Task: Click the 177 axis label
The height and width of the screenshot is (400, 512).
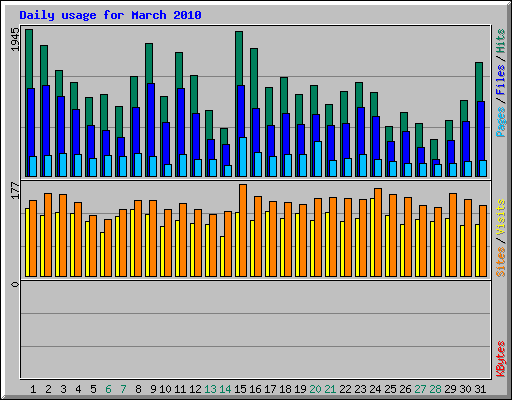Action: (x=16, y=191)
